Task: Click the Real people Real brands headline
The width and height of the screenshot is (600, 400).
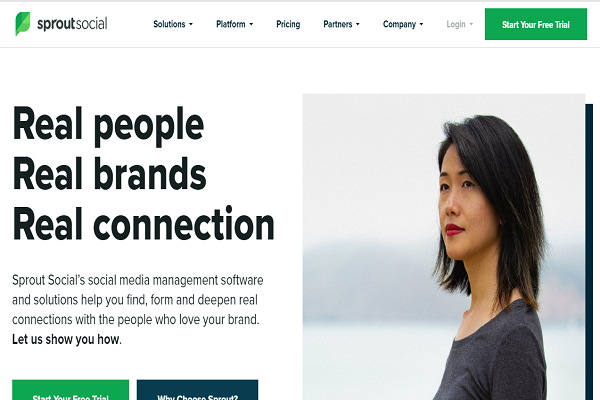Action: click(x=143, y=173)
